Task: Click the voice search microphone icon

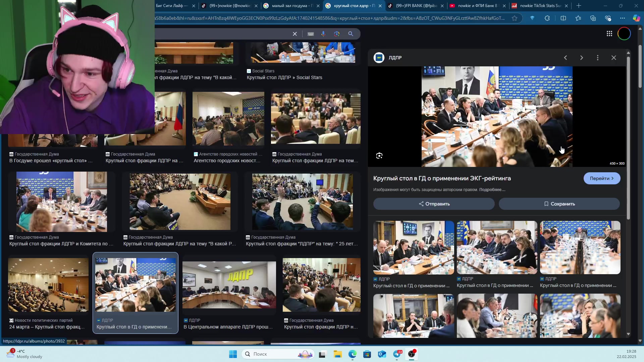Action: (x=323, y=34)
